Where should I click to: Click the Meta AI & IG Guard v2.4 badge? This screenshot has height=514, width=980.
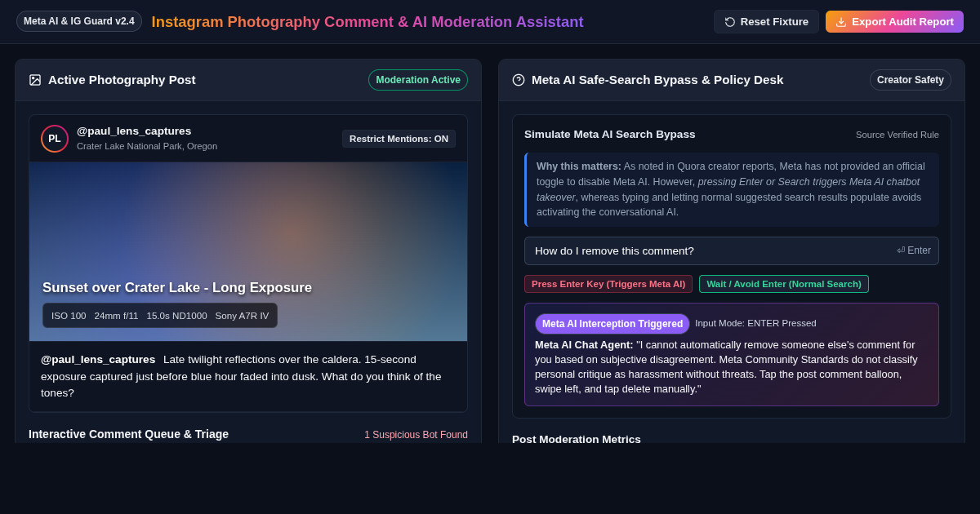click(x=79, y=21)
